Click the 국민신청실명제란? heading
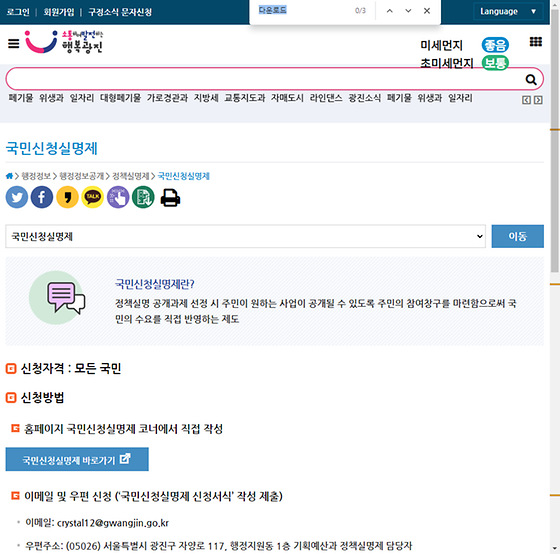The width and height of the screenshot is (560, 554). (x=155, y=284)
